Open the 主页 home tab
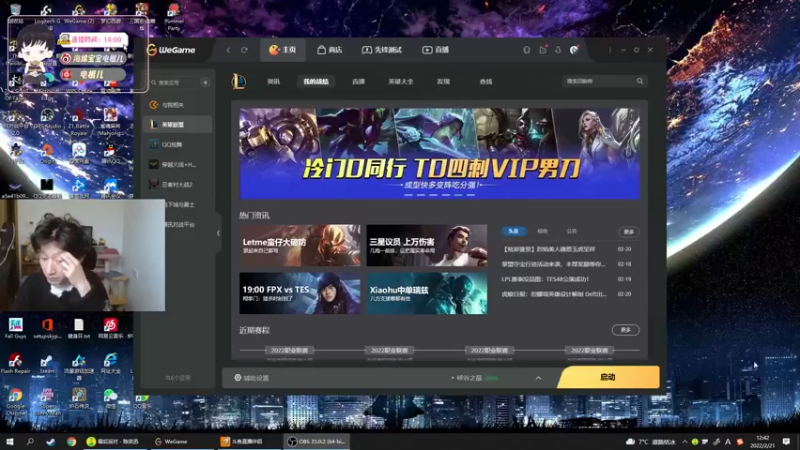Viewport: 800px width, 450px height. (283, 50)
